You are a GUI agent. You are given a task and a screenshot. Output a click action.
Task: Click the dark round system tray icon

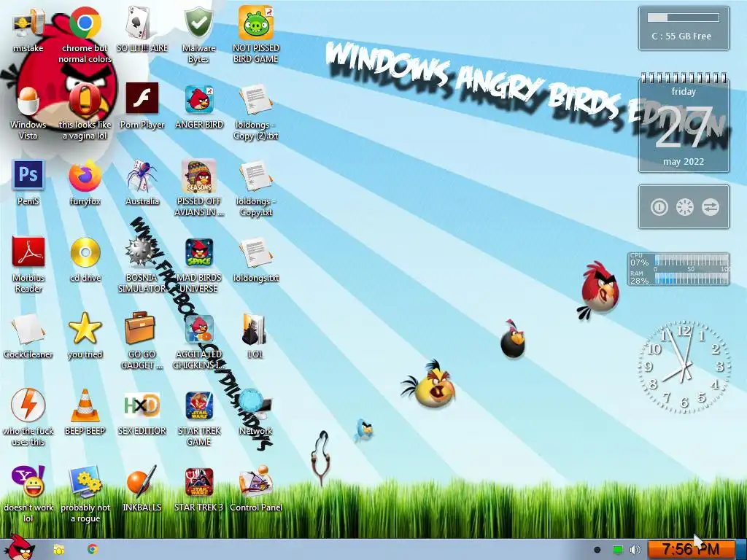(597, 550)
